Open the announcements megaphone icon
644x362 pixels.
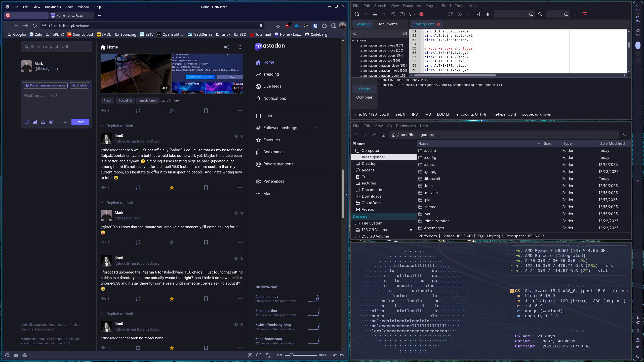click(226, 47)
